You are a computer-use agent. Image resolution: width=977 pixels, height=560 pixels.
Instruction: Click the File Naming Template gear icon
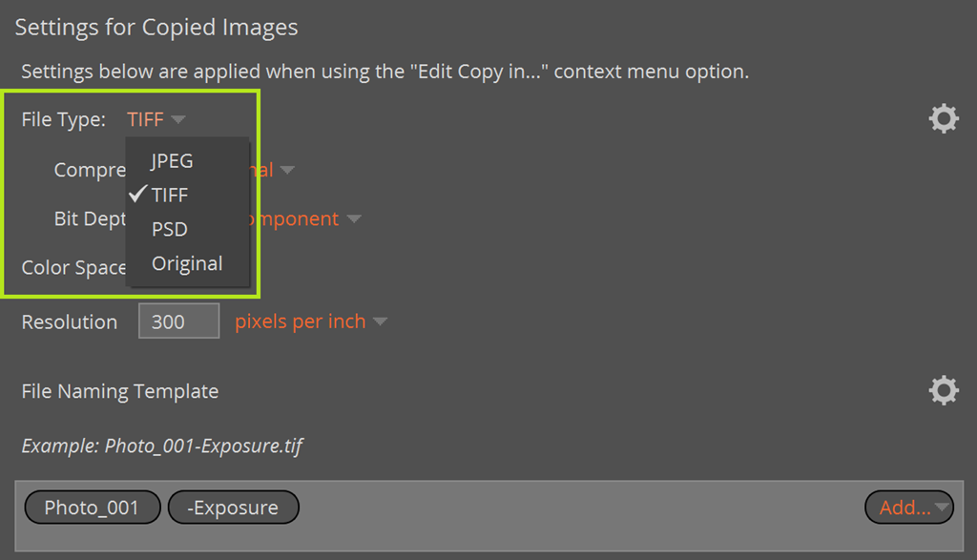click(943, 390)
